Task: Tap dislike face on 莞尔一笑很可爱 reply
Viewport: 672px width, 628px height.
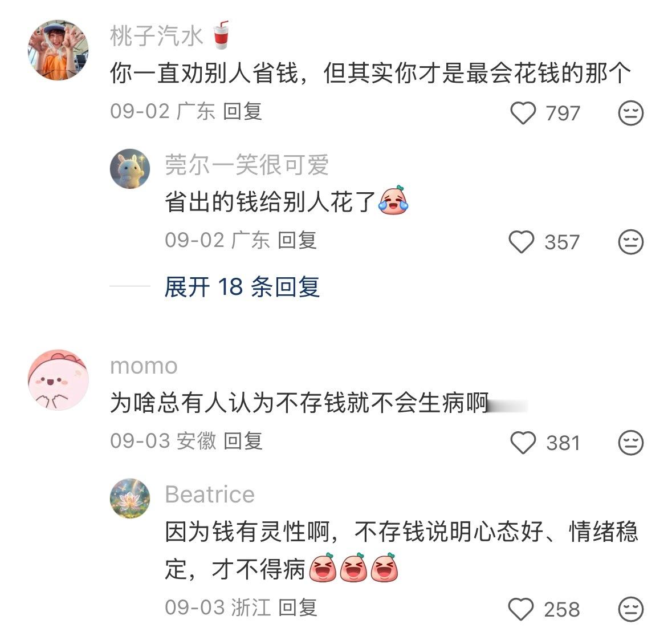Action: click(631, 242)
